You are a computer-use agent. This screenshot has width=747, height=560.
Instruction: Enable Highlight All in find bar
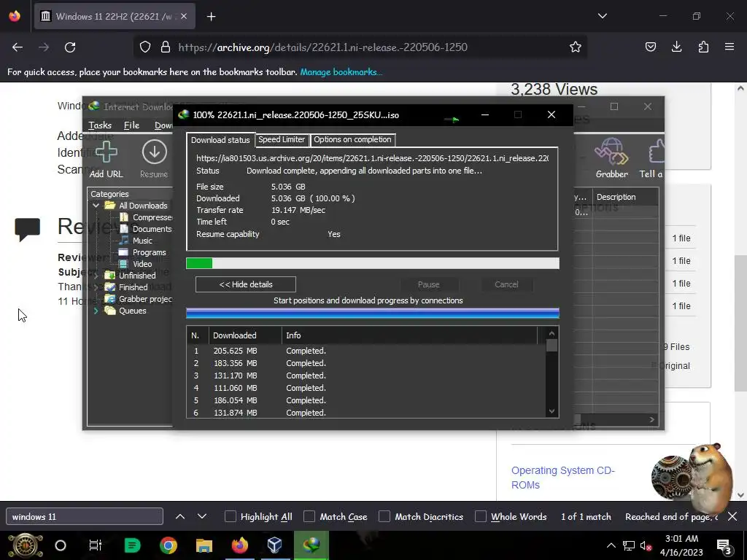pos(231,517)
